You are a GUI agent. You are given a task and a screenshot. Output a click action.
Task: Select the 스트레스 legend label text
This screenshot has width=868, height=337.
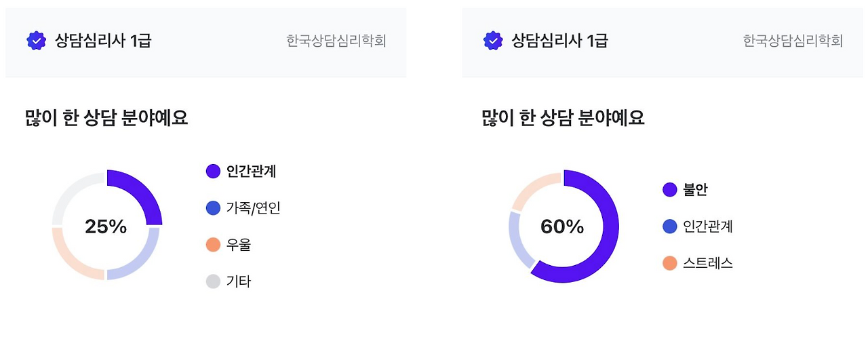point(708,263)
